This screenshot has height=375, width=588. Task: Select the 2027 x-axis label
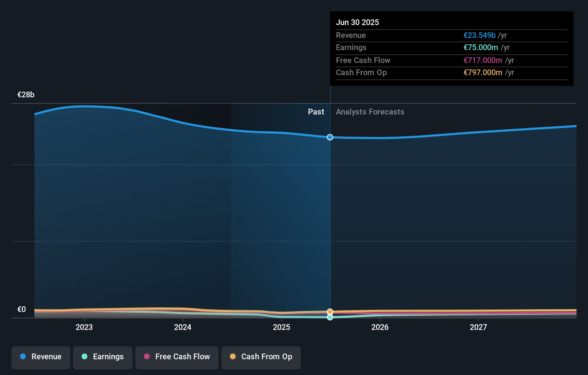[x=478, y=327]
